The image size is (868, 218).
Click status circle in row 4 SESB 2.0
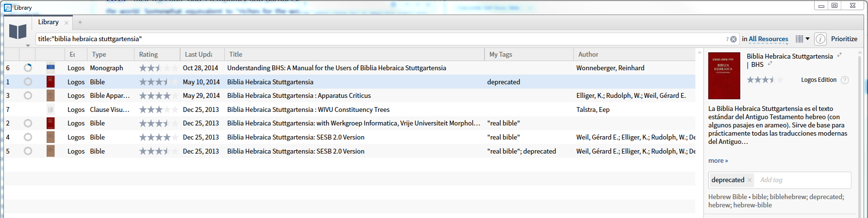click(x=28, y=137)
